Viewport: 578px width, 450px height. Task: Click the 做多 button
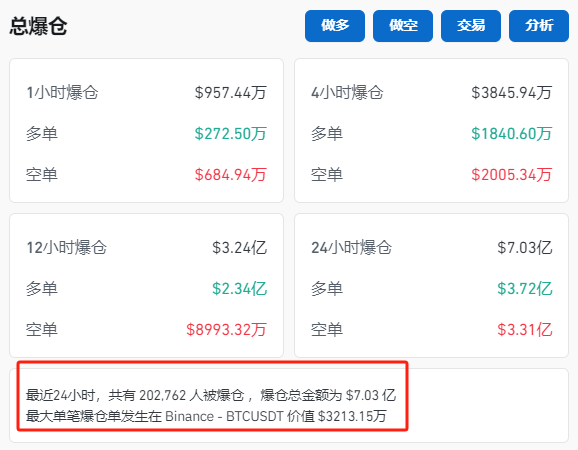[335, 26]
